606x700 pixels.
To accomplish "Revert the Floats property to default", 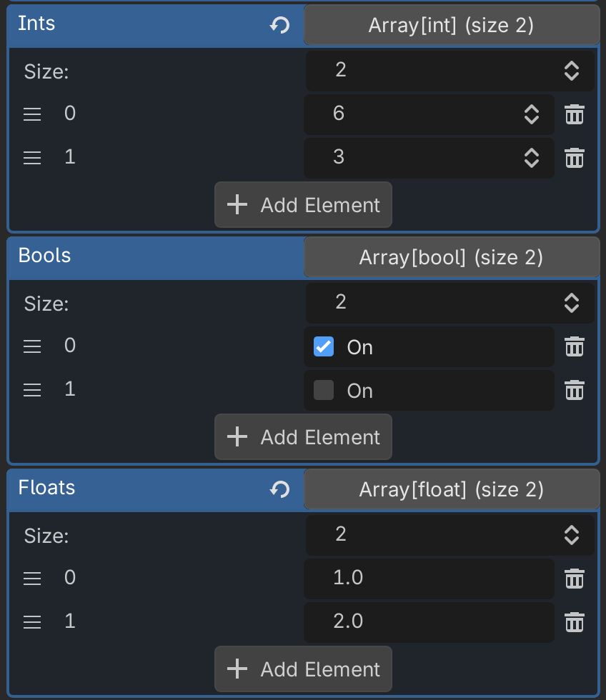I will click(279, 489).
